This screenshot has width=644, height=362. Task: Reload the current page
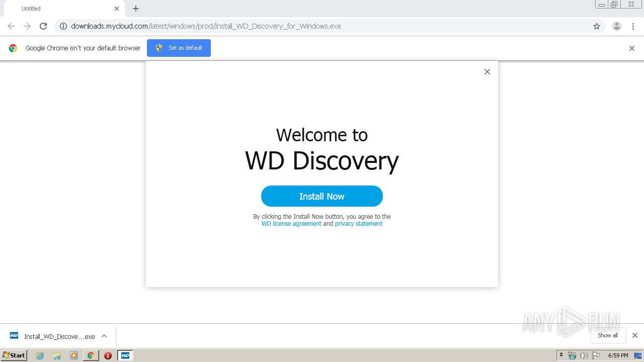point(43,26)
